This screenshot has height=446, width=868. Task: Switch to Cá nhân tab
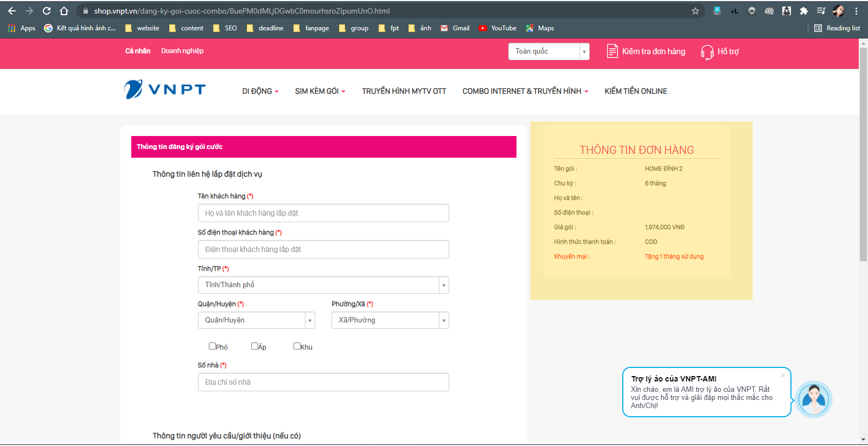tap(138, 51)
